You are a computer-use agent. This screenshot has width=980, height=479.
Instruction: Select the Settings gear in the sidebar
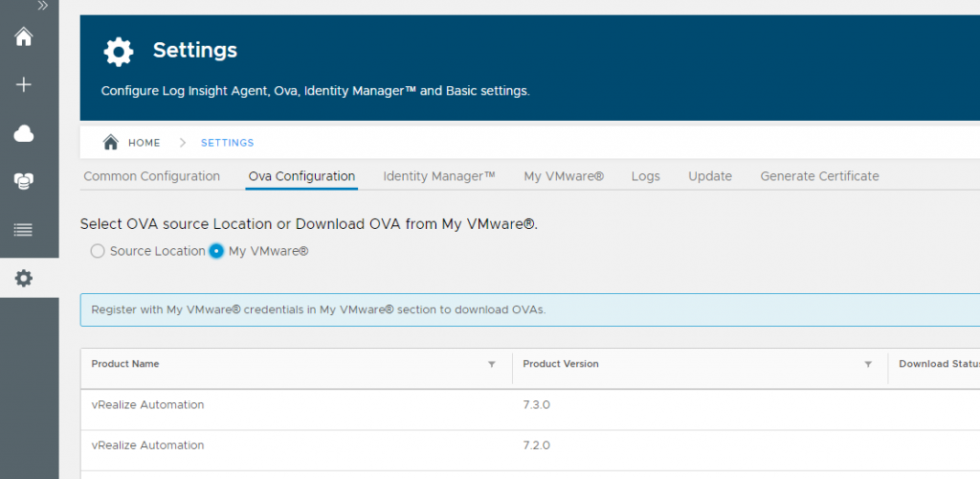[24, 278]
